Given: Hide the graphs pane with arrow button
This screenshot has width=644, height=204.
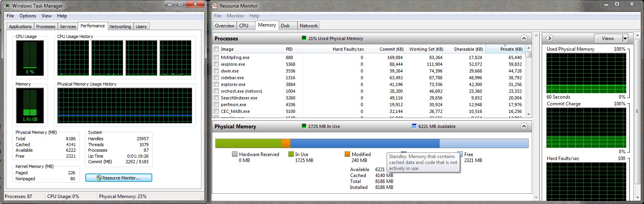Looking at the screenshot, I should pyautogui.click(x=550, y=38).
